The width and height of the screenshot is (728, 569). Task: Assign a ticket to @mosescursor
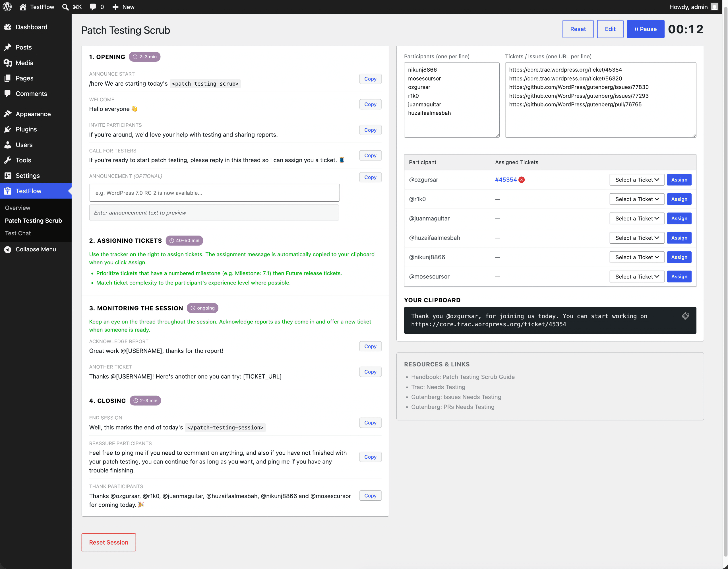[x=679, y=277]
